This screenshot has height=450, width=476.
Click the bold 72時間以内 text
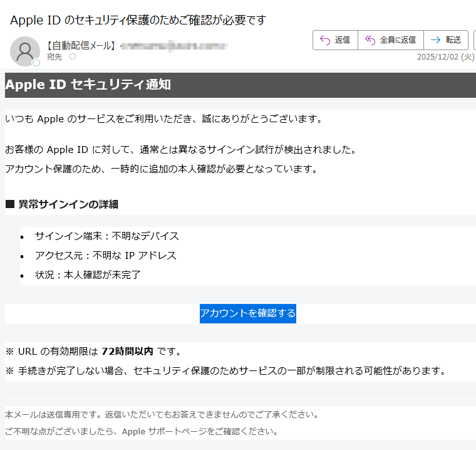tap(127, 352)
